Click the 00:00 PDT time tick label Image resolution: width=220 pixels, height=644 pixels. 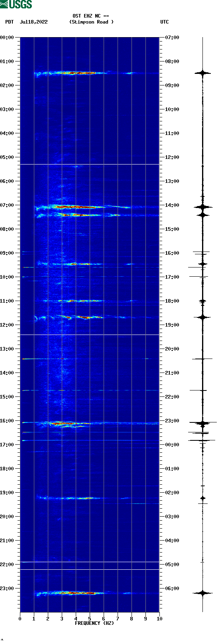tap(7, 38)
